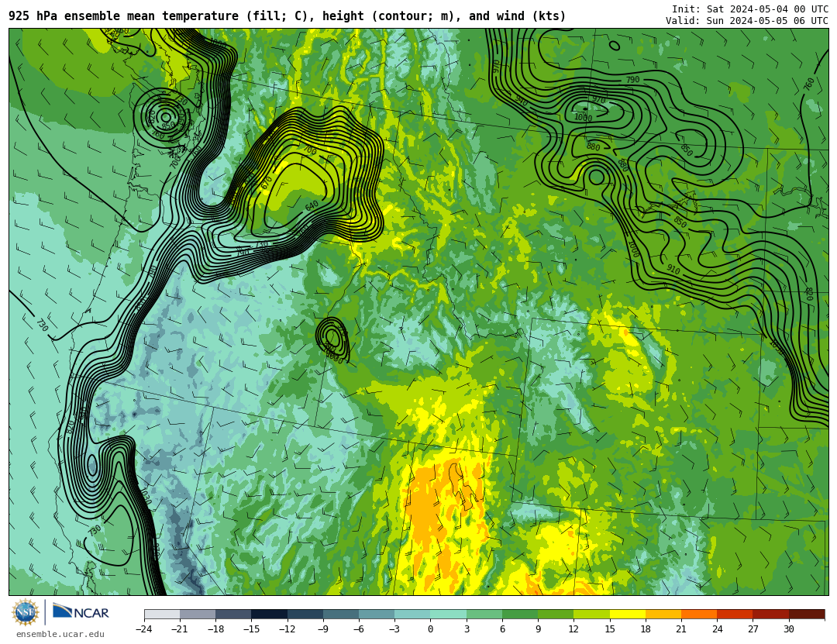Pick the 9 to 12 olive green segment

(556, 614)
